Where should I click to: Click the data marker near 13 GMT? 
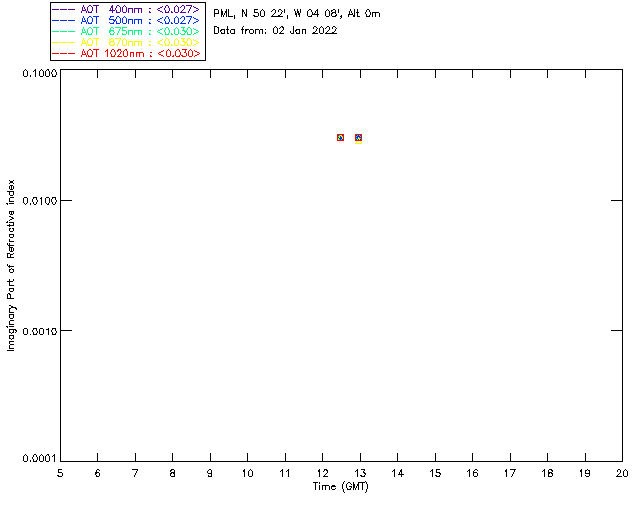[358, 138]
